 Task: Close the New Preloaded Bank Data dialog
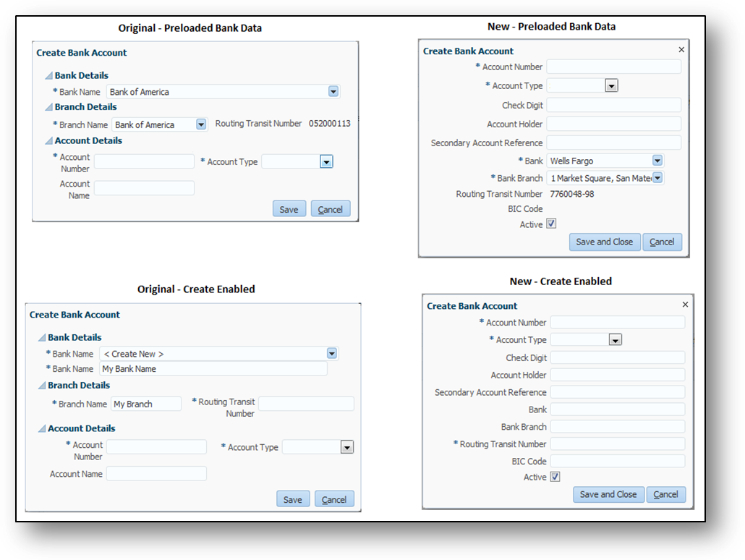tap(681, 50)
